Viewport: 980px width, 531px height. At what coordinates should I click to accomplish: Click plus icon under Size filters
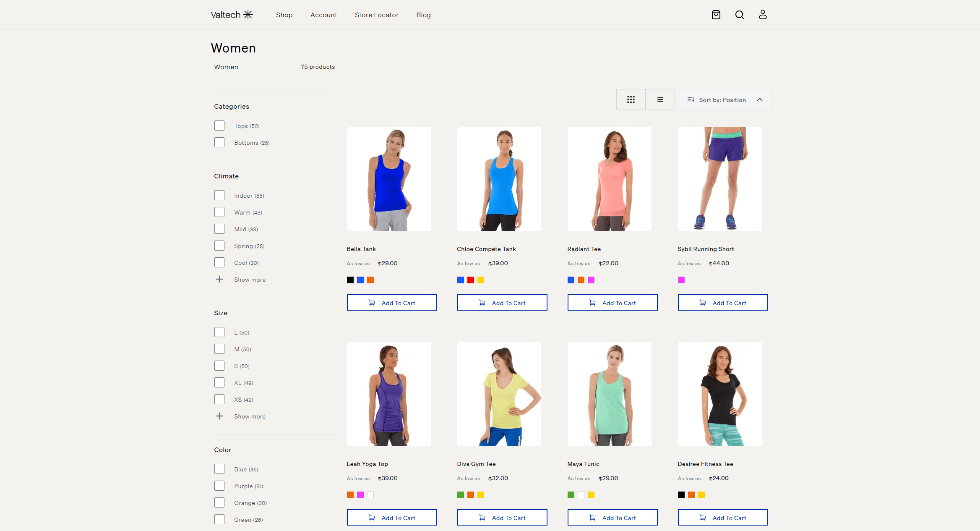[219, 416]
